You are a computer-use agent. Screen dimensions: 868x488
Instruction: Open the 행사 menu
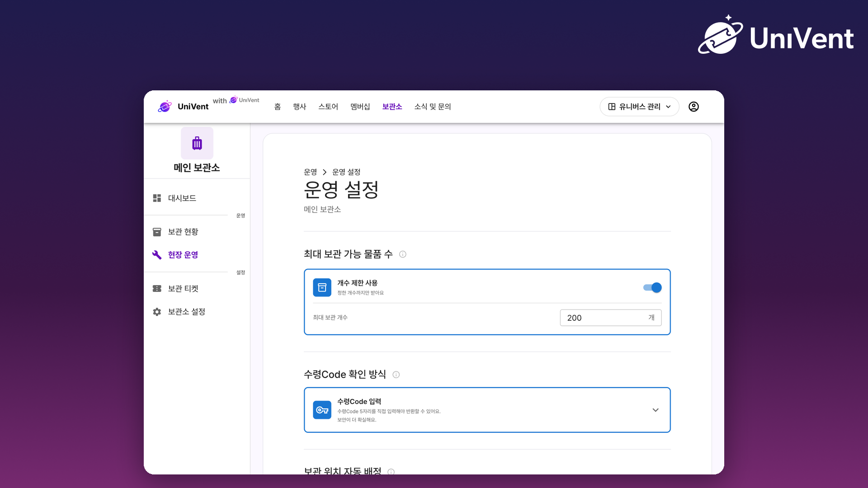pos(300,107)
